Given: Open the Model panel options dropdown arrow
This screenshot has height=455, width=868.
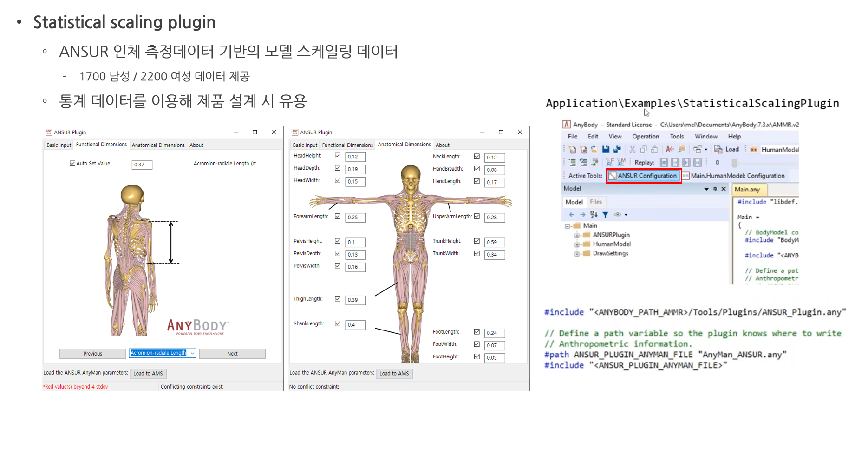Looking at the screenshot, I should click(706, 189).
